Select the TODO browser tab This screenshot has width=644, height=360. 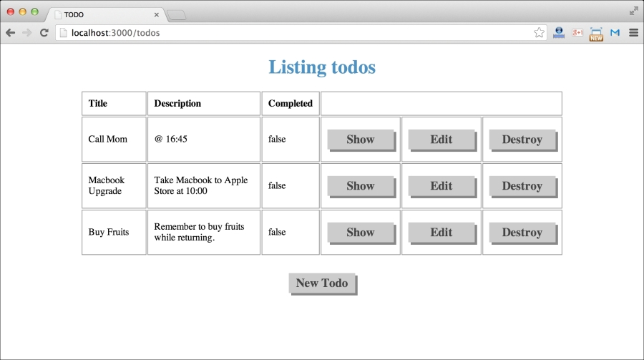(x=107, y=15)
